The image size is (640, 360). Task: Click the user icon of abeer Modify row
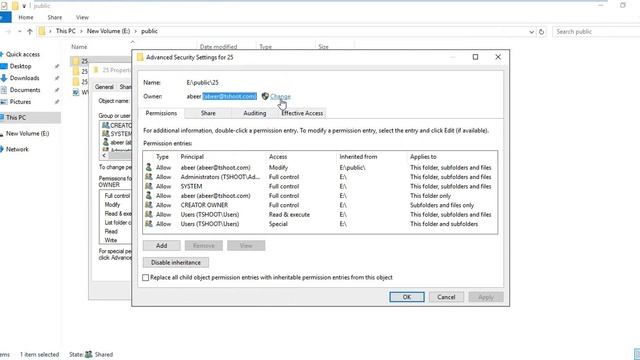click(149, 167)
